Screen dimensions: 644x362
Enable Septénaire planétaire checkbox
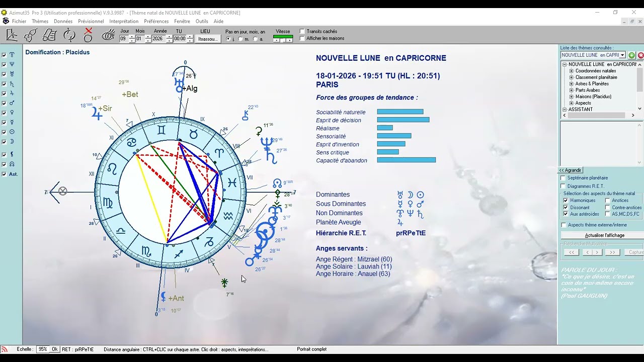coord(563,178)
